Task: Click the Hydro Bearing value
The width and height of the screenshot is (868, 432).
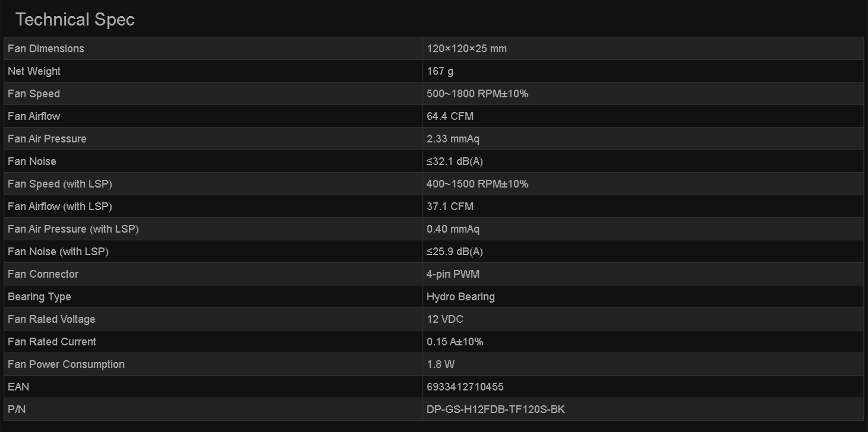Action: (x=460, y=297)
